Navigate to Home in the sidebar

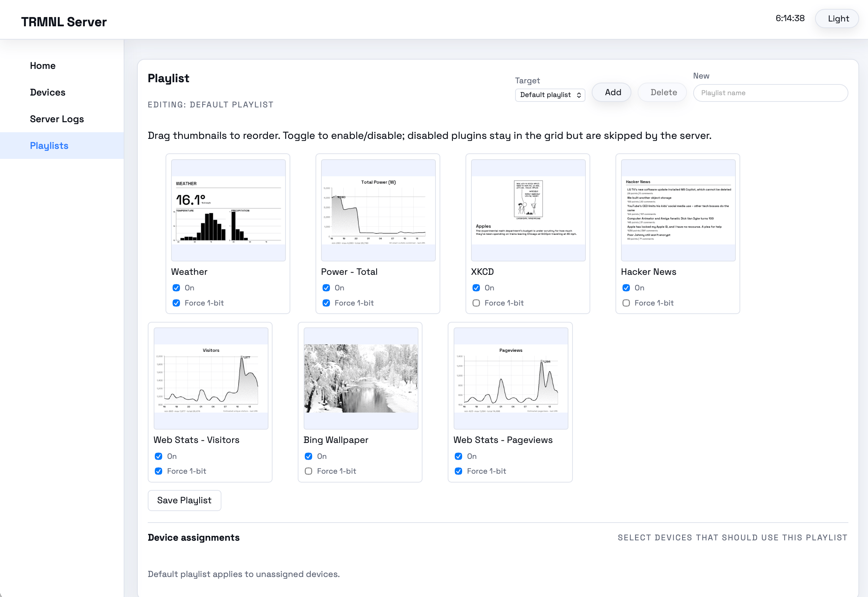click(x=43, y=66)
